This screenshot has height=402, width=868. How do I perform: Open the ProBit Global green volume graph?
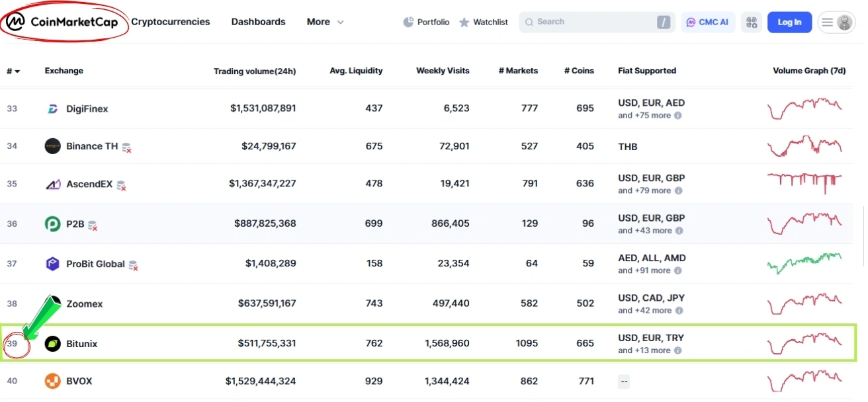(x=804, y=264)
